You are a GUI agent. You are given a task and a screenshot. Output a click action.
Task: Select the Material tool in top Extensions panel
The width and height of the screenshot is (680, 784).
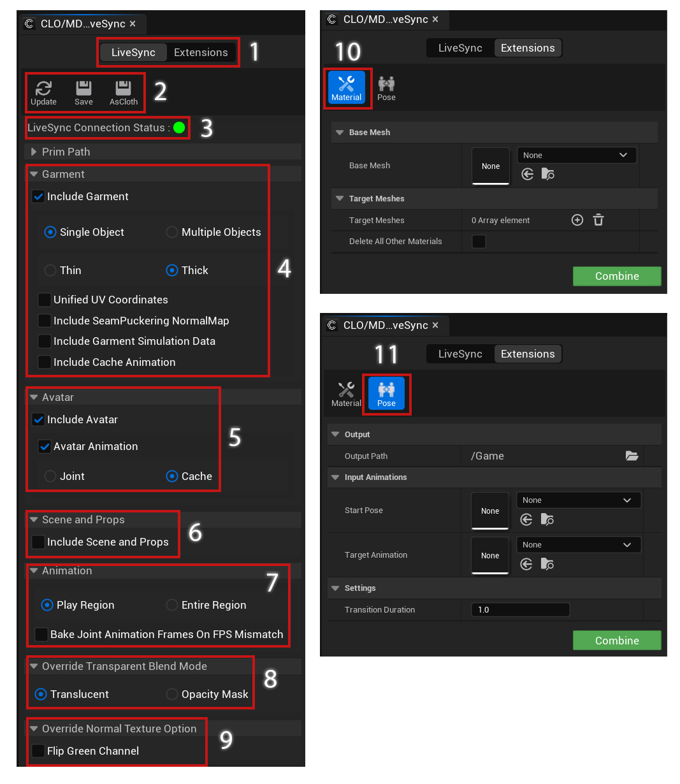(347, 87)
